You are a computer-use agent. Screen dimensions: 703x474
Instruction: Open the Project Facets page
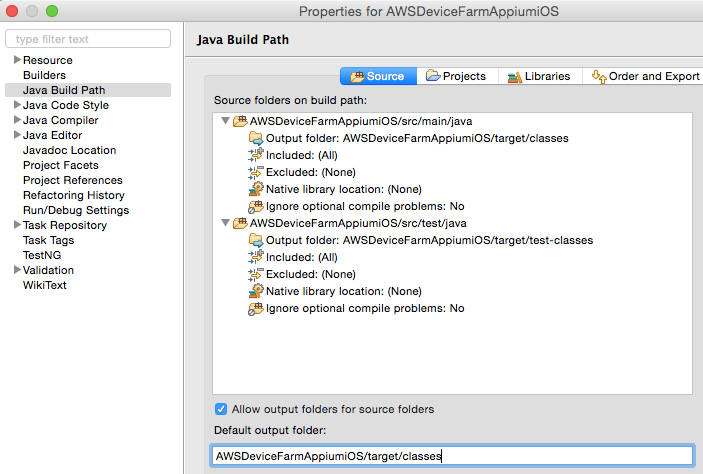click(61, 165)
